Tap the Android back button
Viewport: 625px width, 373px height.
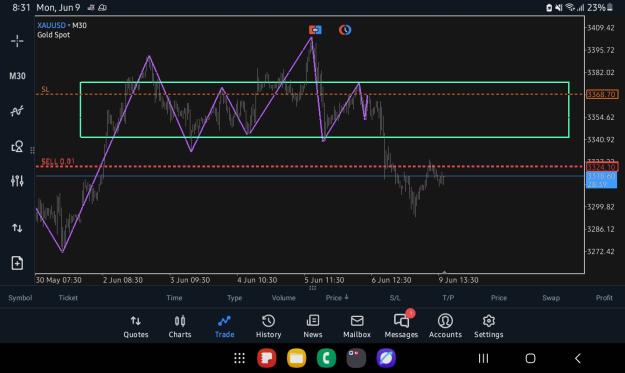[x=578, y=358]
